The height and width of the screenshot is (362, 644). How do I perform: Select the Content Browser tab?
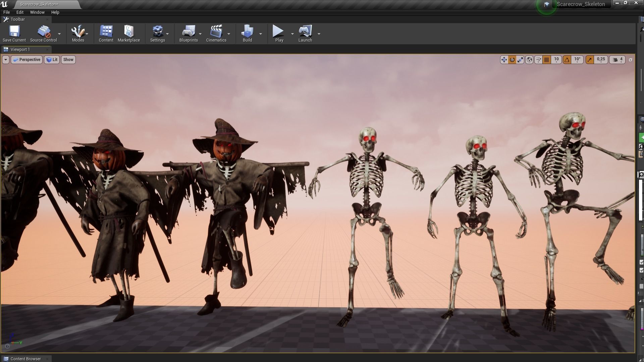coord(26,359)
